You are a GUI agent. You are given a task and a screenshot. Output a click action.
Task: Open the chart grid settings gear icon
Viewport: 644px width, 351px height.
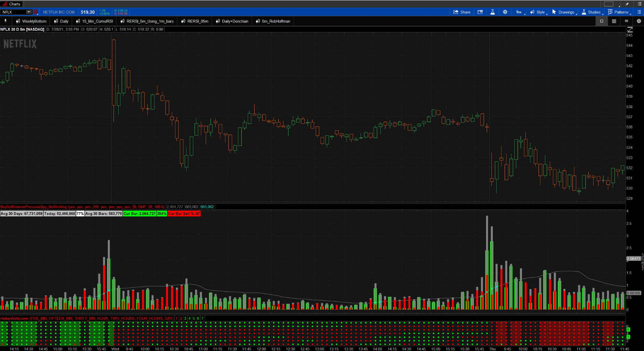coord(639,21)
